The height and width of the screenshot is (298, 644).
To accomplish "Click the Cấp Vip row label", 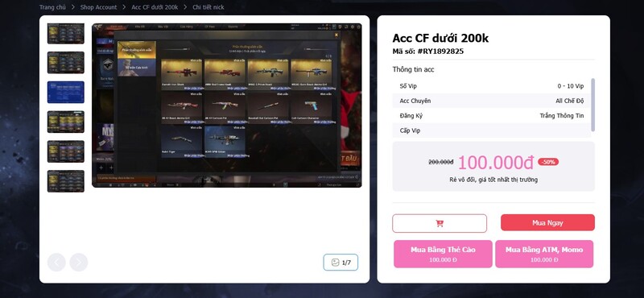I will coord(410,130).
